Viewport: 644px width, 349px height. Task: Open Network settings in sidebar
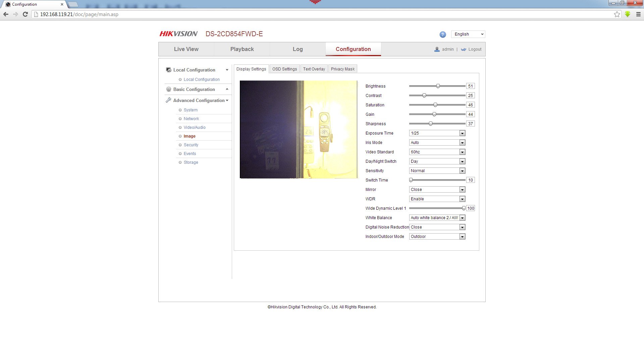point(191,119)
